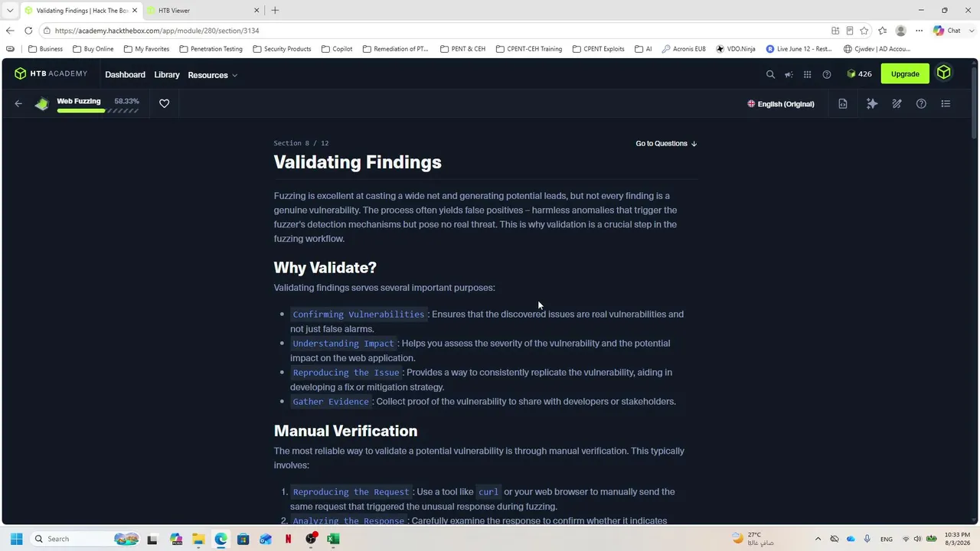Open English (Original) language selector
Image resolution: width=980 pixels, height=551 pixels.
(781, 104)
